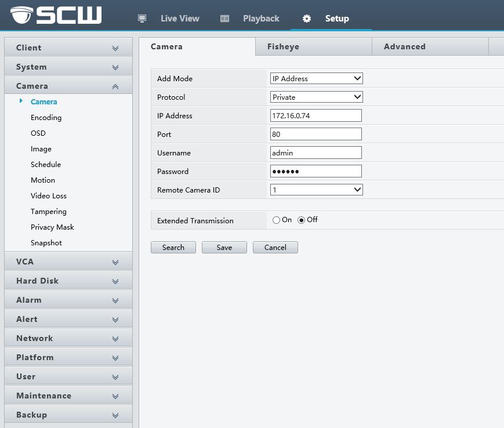504x428 pixels.
Task: Expand the Network section chevron
Action: (115, 339)
